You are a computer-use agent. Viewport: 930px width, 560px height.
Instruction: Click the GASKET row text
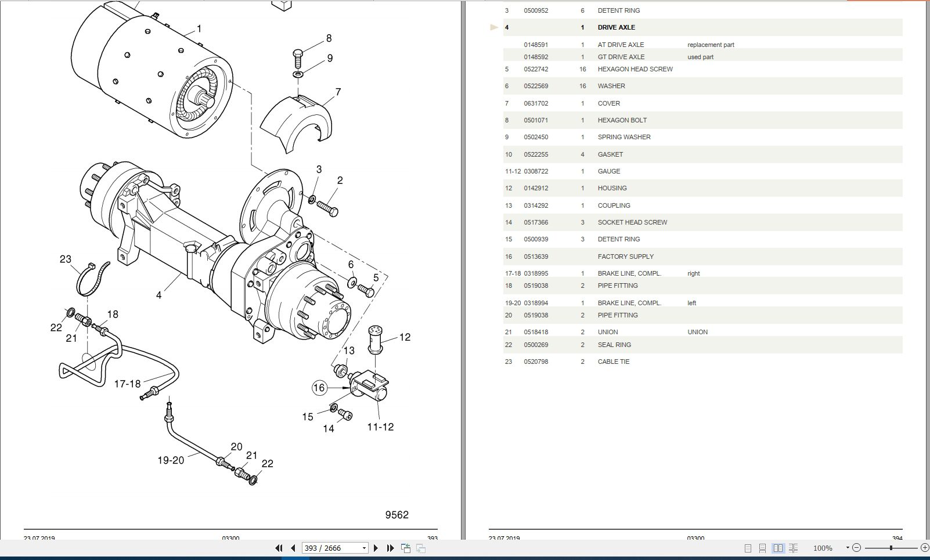tap(610, 154)
